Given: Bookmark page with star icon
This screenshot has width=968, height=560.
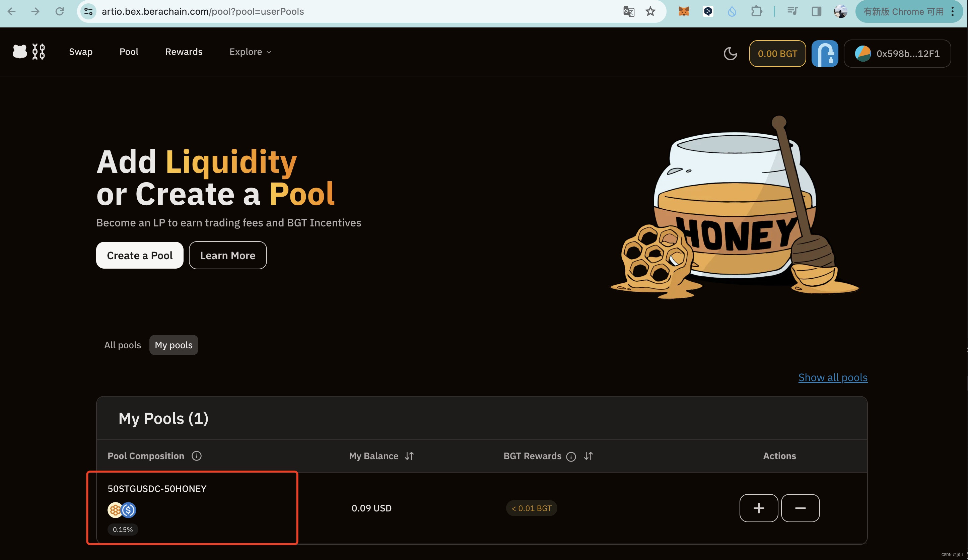Looking at the screenshot, I should coord(650,11).
